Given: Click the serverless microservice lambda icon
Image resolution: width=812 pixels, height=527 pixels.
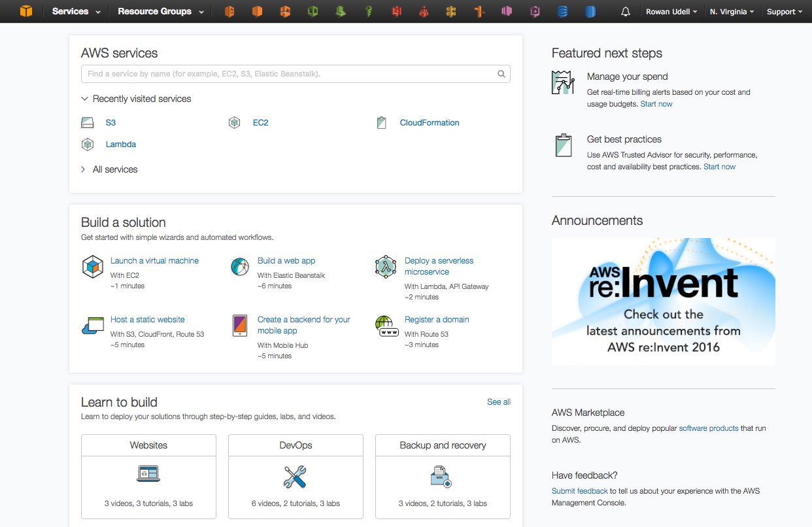Looking at the screenshot, I should pos(386,267).
